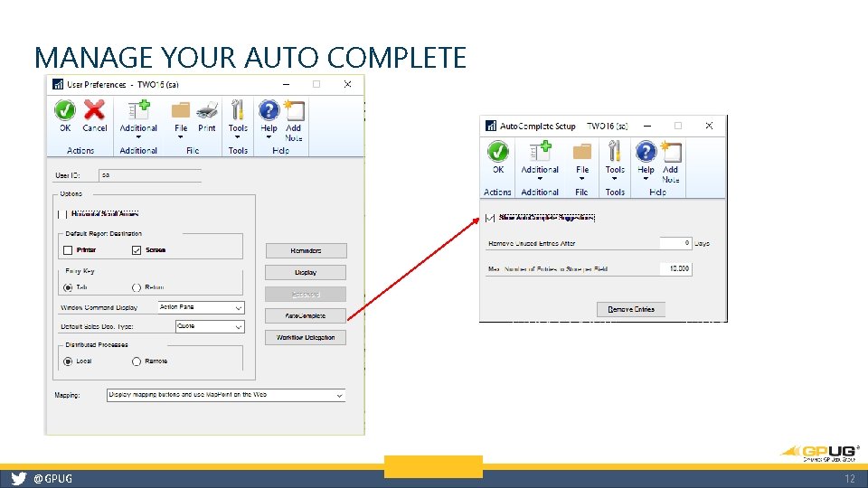Click the Add Note icon in User Preferences
The image size is (868, 488).
[x=293, y=110]
